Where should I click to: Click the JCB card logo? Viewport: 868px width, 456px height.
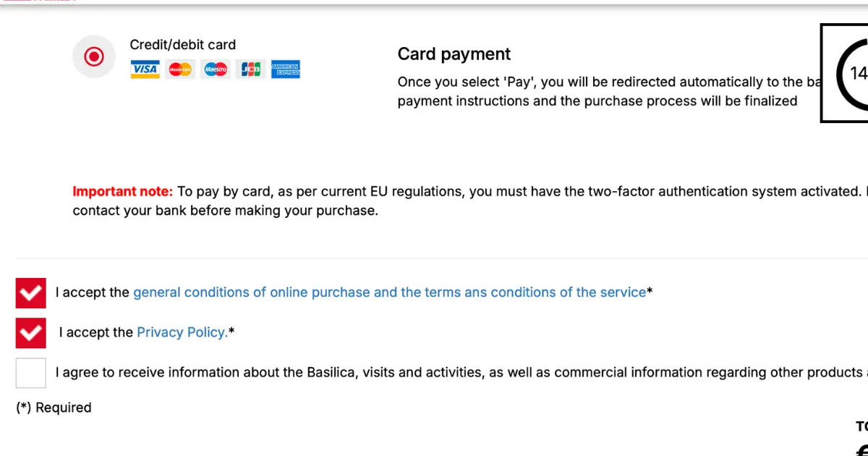(251, 69)
